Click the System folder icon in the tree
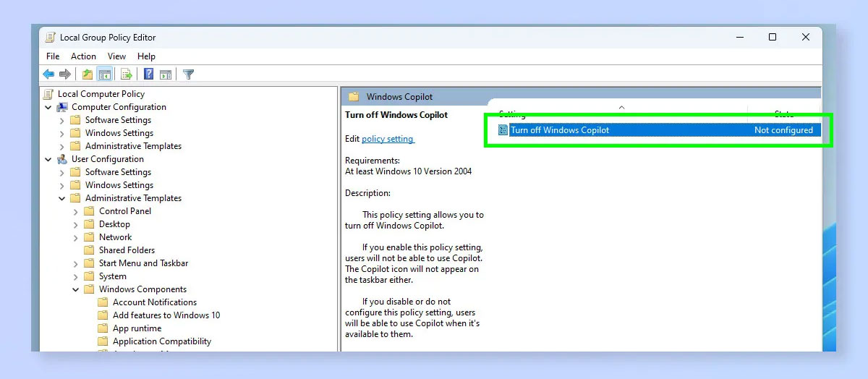The width and height of the screenshot is (868, 379). coord(89,276)
